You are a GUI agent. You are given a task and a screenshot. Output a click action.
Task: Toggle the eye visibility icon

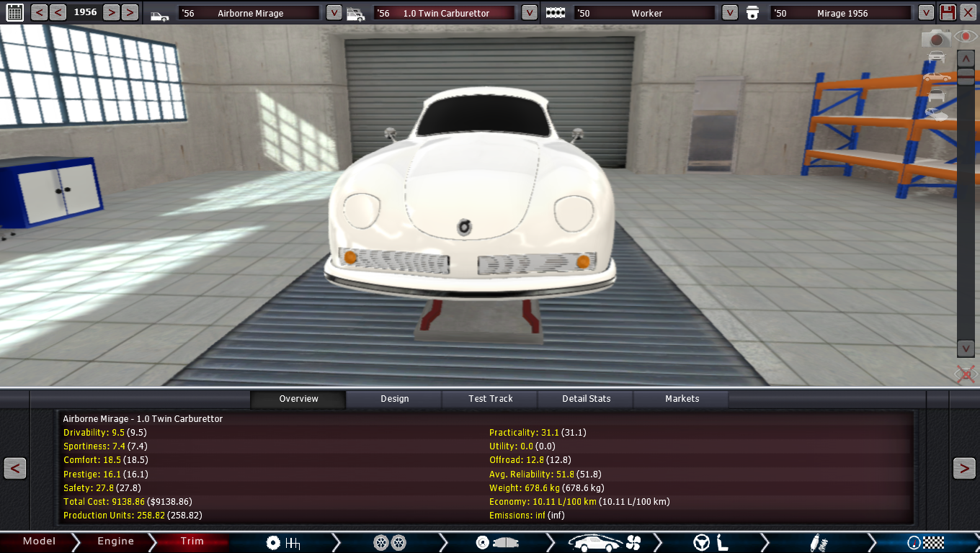(x=966, y=36)
